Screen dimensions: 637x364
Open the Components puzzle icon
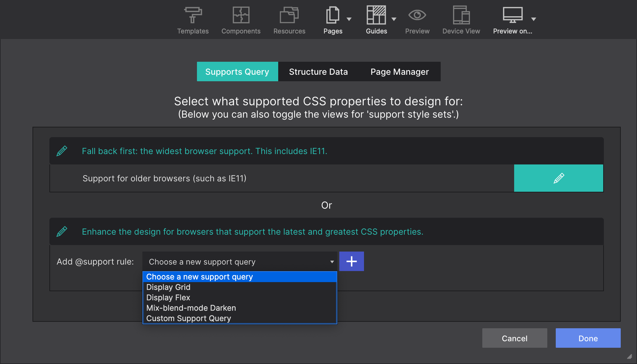(241, 15)
